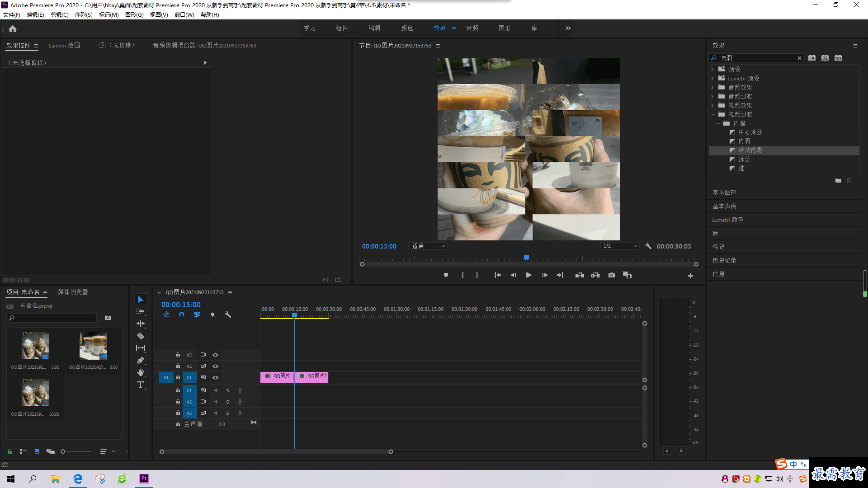Select the Slip tool
The image size is (868, 488).
point(141,348)
